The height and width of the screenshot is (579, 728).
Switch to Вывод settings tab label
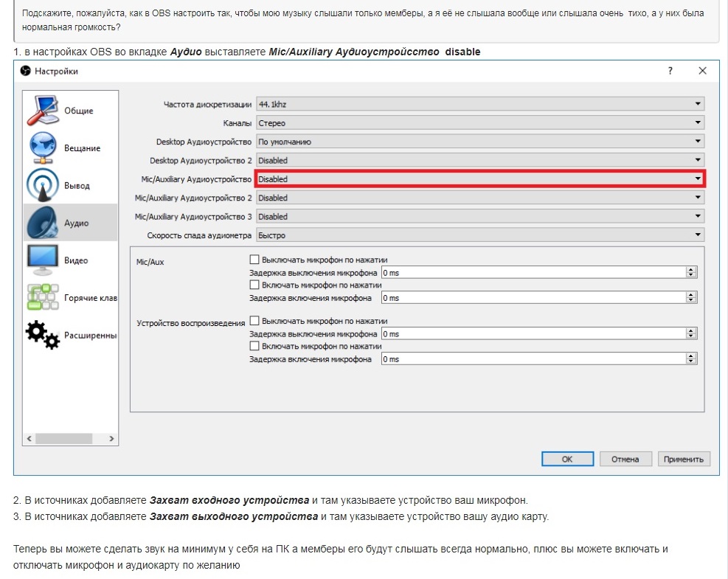77,185
